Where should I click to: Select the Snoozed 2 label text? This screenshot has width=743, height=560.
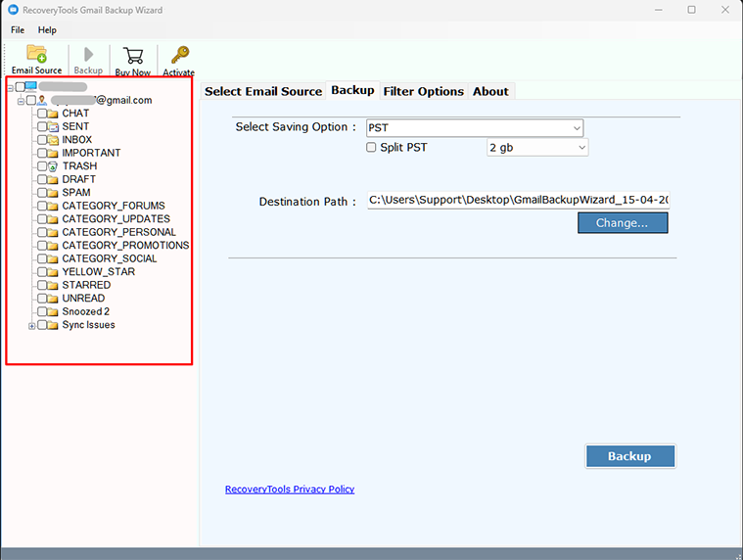86,311
